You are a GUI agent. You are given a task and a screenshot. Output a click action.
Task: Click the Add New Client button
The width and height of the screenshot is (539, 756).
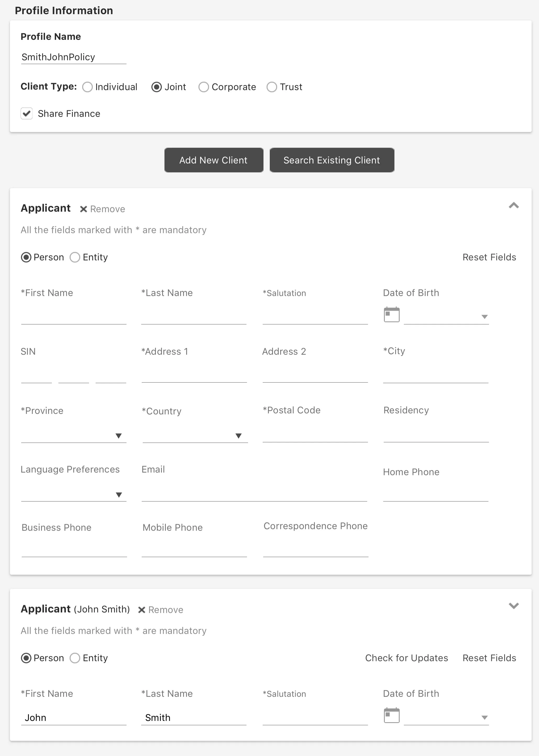click(x=213, y=160)
